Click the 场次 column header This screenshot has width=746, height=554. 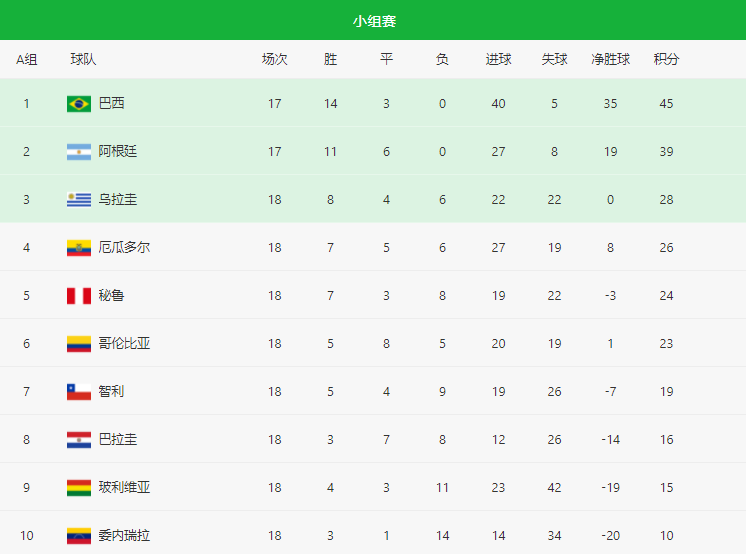275,59
